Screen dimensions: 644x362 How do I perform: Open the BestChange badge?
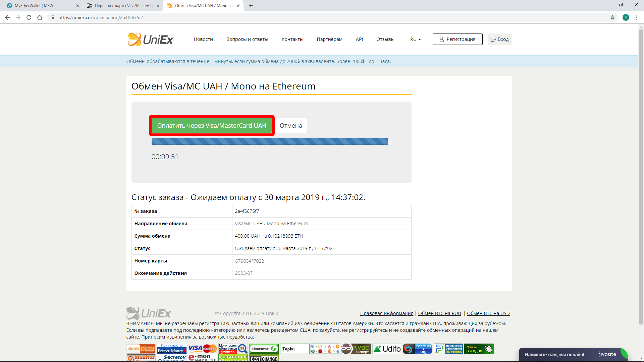(x=264, y=358)
